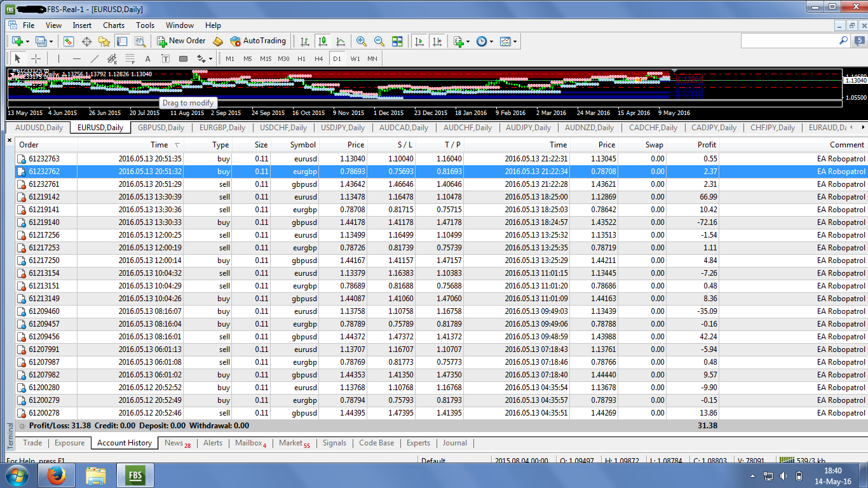The height and width of the screenshot is (488, 868).
Task: Click the Zoom Out magnifier icon
Action: (x=379, y=41)
